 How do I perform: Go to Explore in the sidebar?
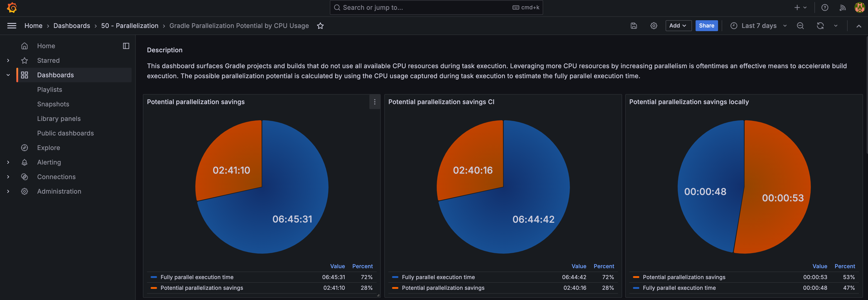[49, 148]
